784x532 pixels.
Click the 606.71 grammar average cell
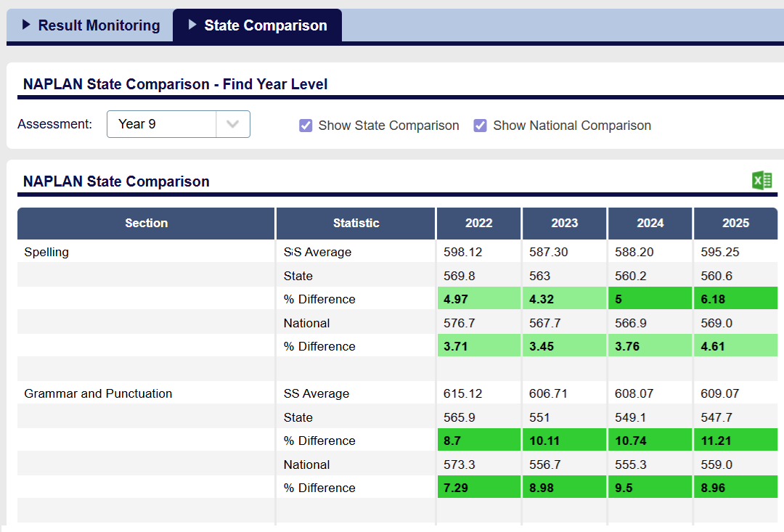[x=565, y=393]
